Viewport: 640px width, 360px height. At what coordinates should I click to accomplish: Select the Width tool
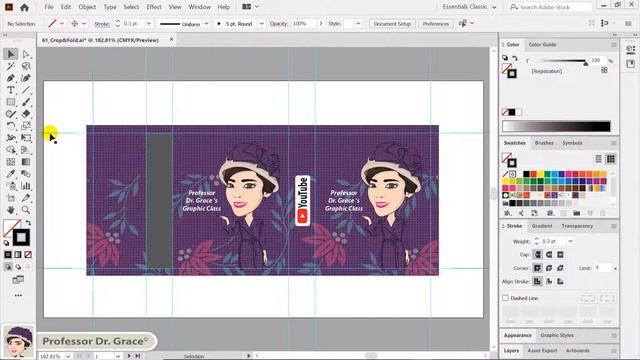click(11, 138)
